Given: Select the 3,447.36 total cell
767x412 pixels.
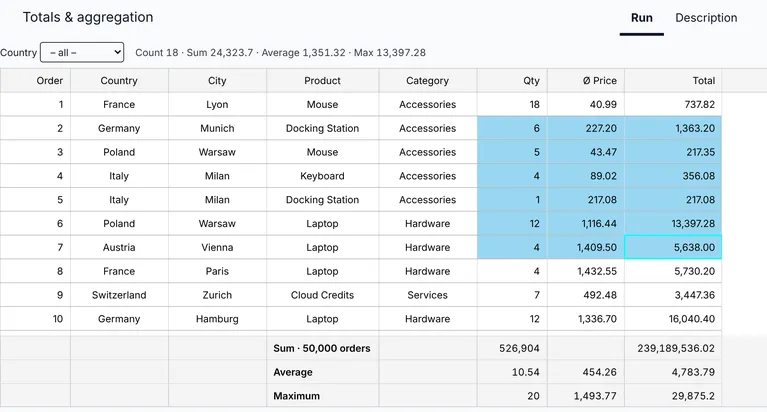Looking at the screenshot, I should click(673, 295).
